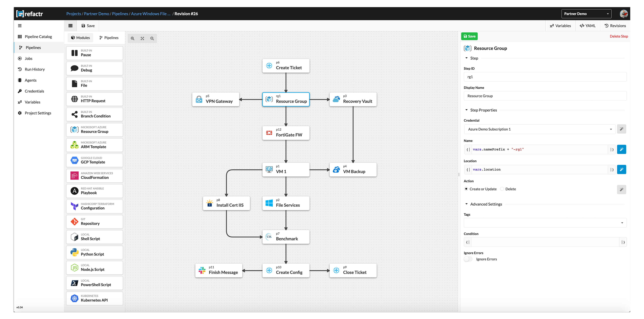Select the Kubernetes API module icon
Image resolution: width=644 pixels, height=319 pixels.
[74, 298]
